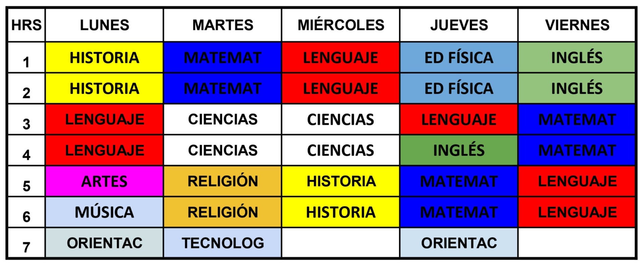Select the MARTES column header
Image resolution: width=644 pixels, height=265 pixels.
(223, 25)
